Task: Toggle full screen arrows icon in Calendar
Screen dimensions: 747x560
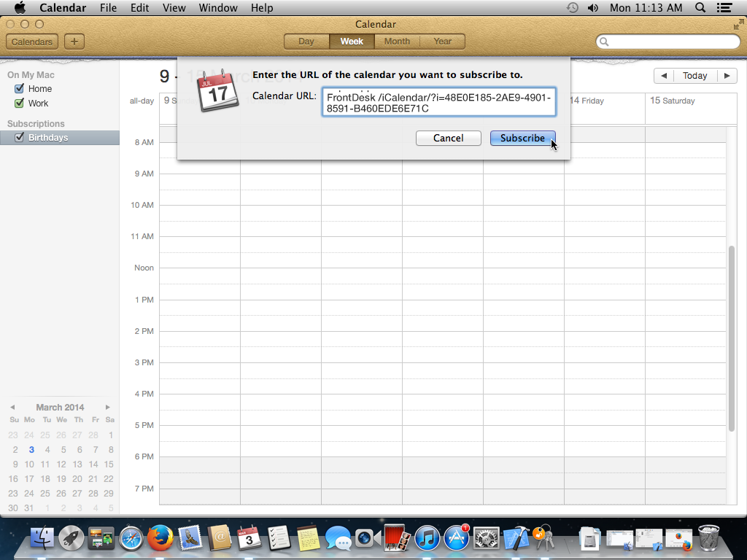Action: (x=738, y=24)
